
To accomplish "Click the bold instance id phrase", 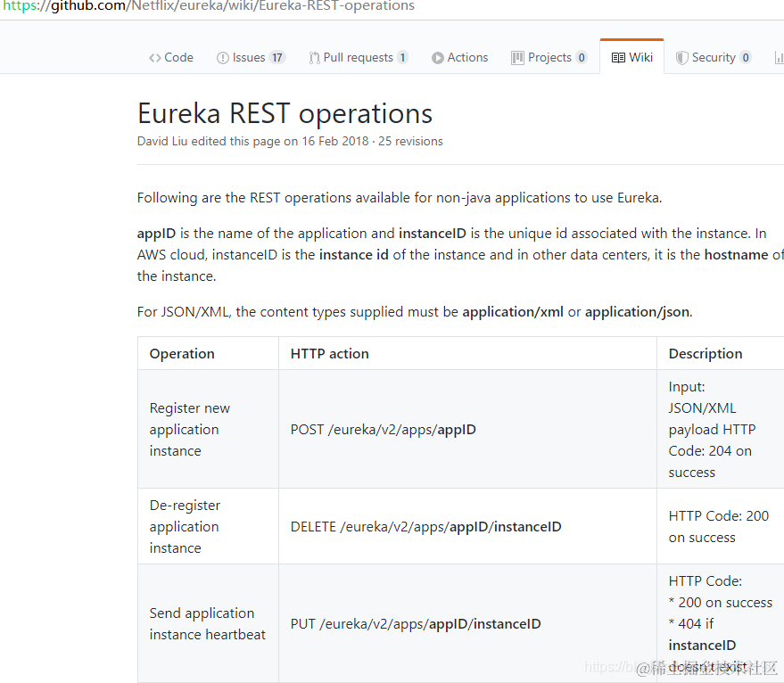I will 354,255.
